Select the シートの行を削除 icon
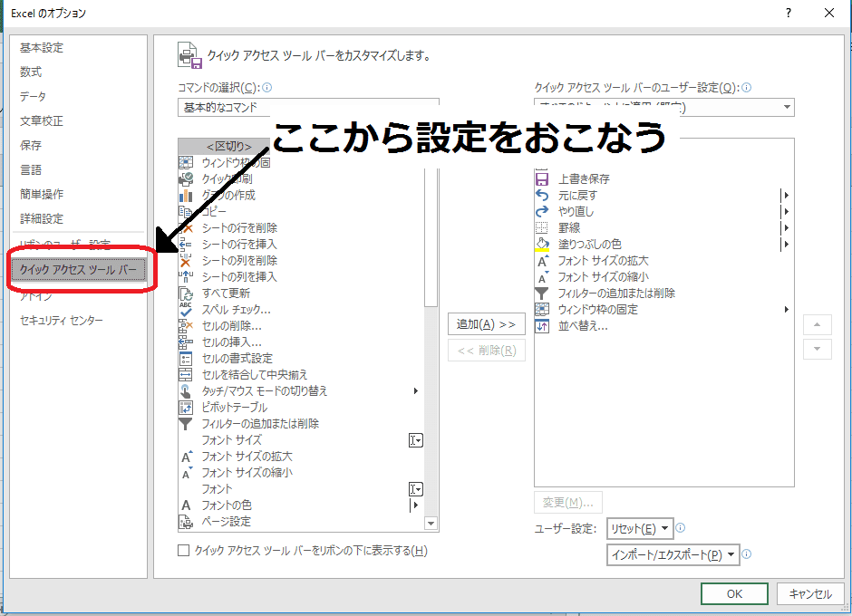The image size is (852, 616). (186, 227)
